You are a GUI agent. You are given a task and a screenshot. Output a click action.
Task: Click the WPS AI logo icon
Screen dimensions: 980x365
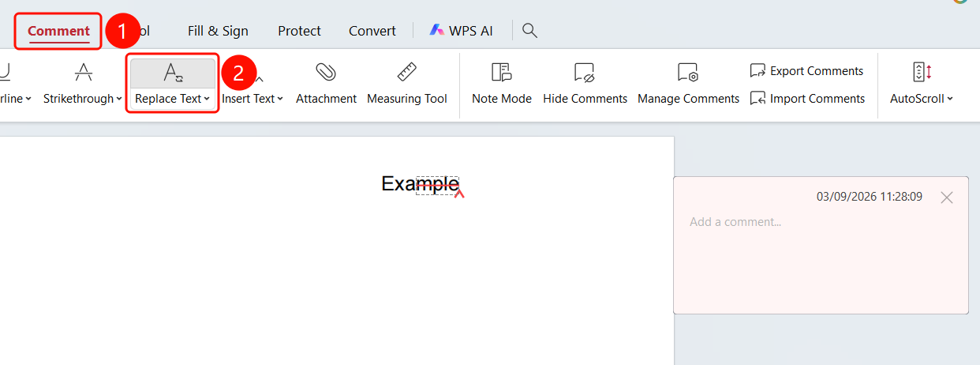[437, 30]
